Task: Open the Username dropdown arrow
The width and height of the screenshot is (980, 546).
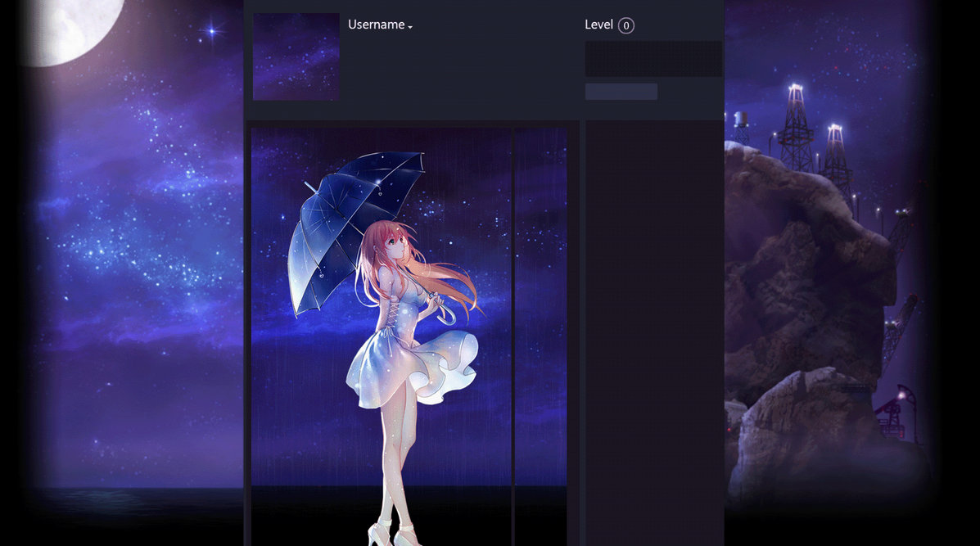Action: [410, 28]
